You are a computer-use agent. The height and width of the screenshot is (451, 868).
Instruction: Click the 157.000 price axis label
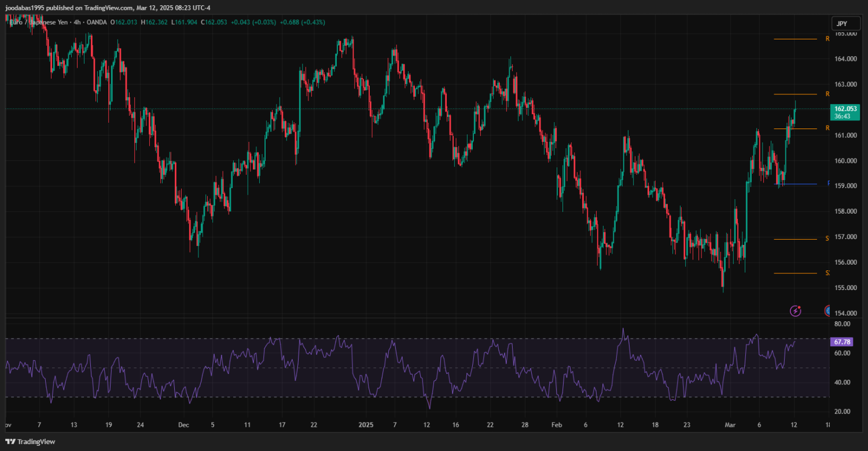pos(845,237)
